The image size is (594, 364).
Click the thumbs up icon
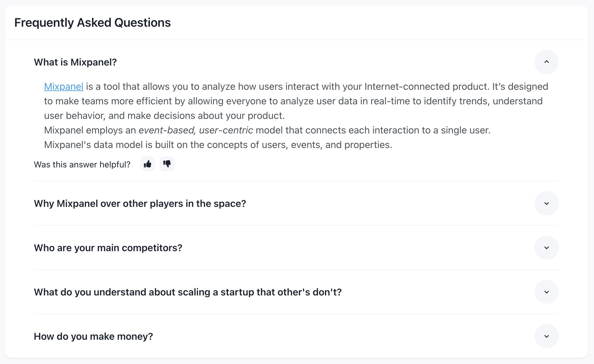pos(148,164)
